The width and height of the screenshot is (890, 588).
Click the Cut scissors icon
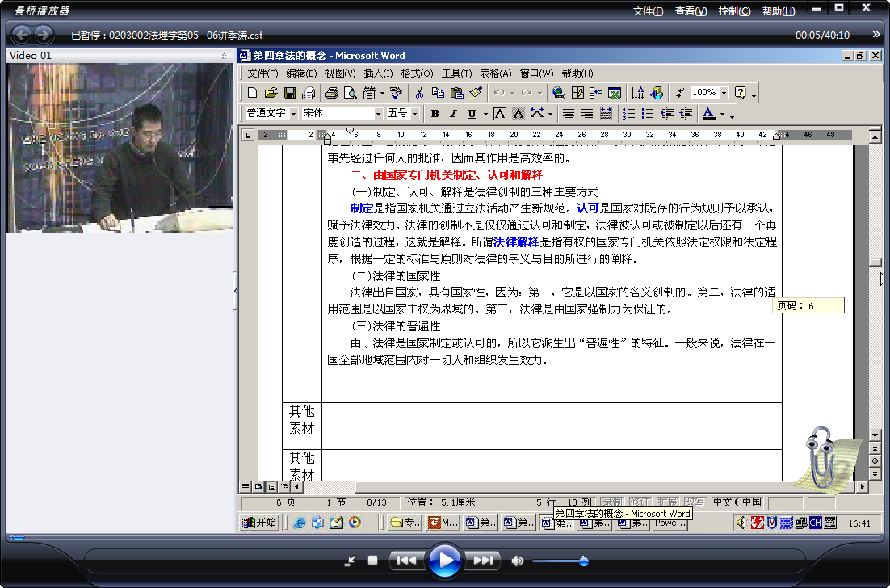(x=419, y=93)
